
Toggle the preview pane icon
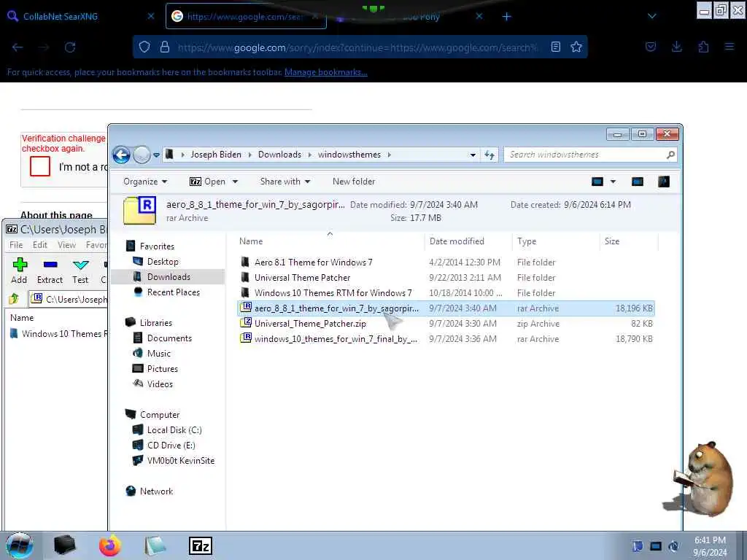pos(638,182)
